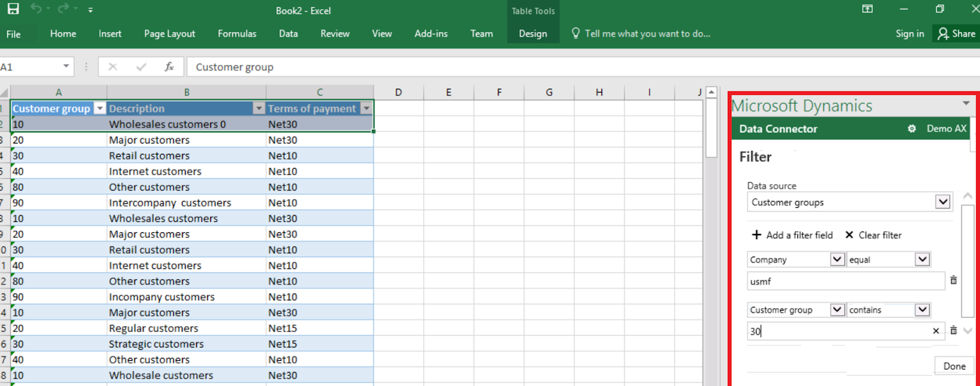980x386 pixels.
Task: Open Microsoft Dynamics pane options arrow
Action: [966, 104]
